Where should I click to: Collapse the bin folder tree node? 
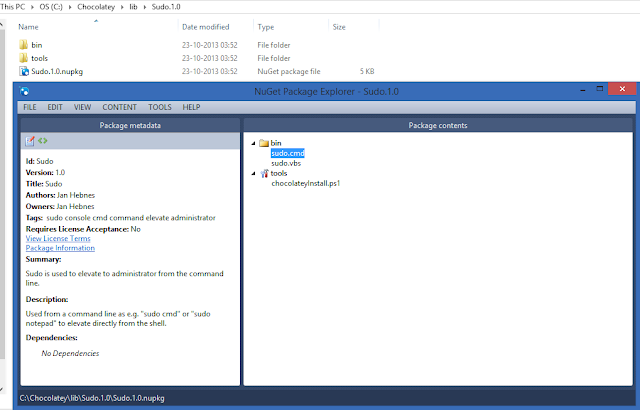tap(253, 143)
